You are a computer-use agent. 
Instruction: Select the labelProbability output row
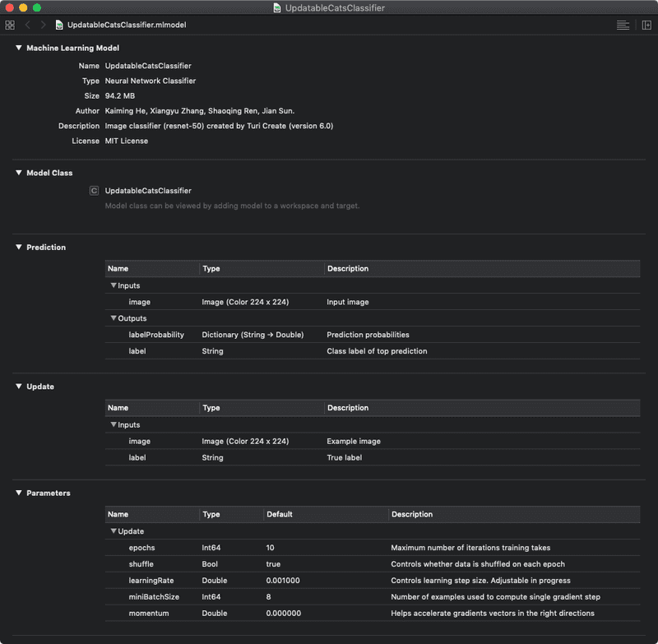[373, 335]
